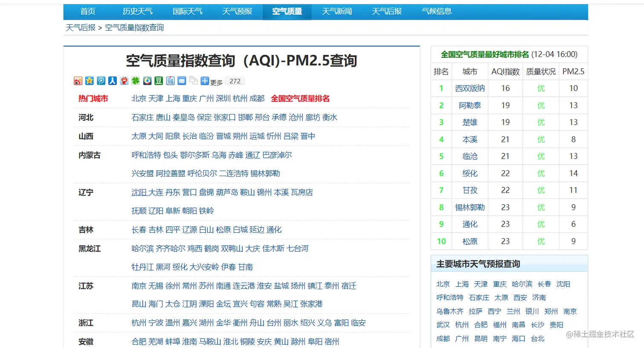The width and height of the screenshot is (644, 348).
Task: Open 锡林郭勒 in ranking table
Action: 470,208
